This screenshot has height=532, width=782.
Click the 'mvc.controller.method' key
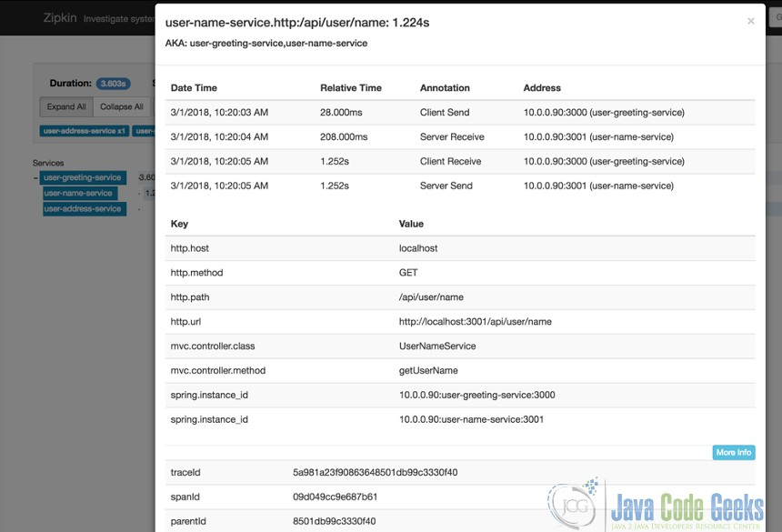[218, 370]
